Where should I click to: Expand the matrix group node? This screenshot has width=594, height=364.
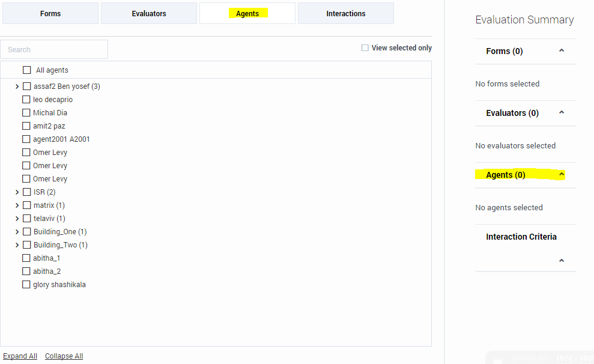click(17, 205)
